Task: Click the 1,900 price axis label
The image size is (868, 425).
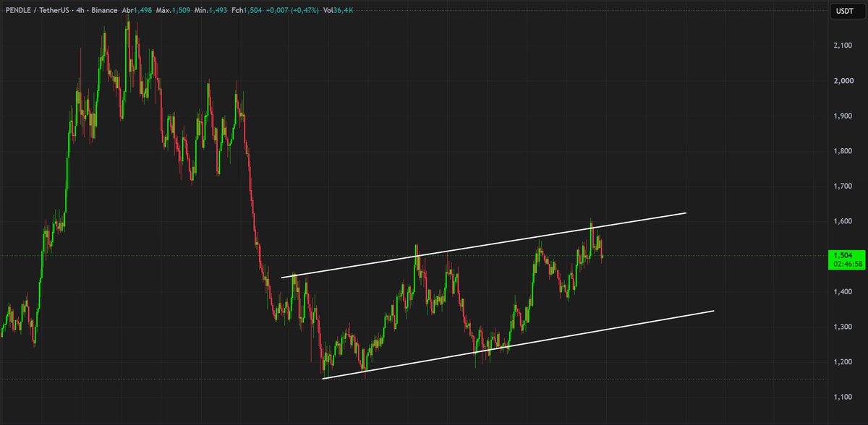Action: [842, 116]
